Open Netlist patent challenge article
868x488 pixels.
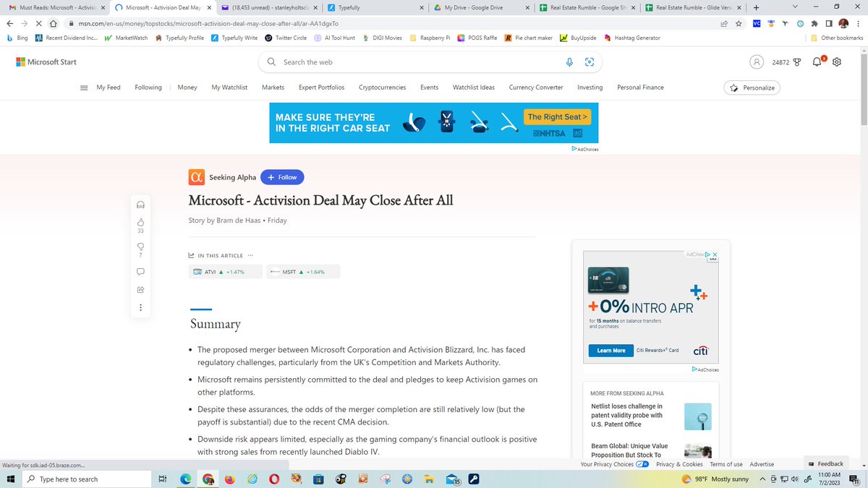coord(626,416)
